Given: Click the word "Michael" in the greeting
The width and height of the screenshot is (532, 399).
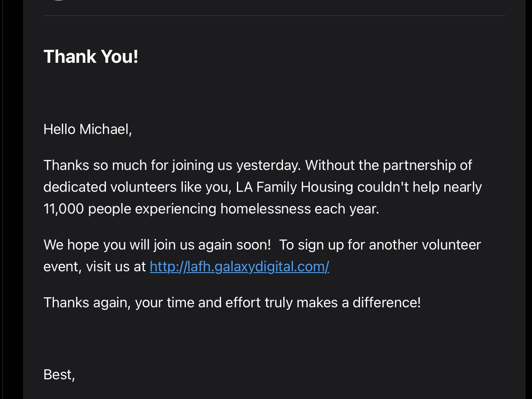Looking at the screenshot, I should [x=104, y=129].
